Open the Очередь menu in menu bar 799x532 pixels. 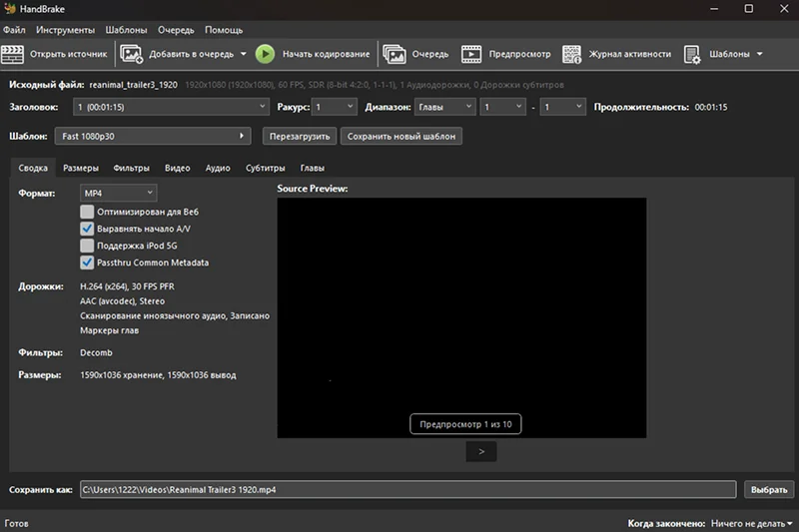point(176,30)
